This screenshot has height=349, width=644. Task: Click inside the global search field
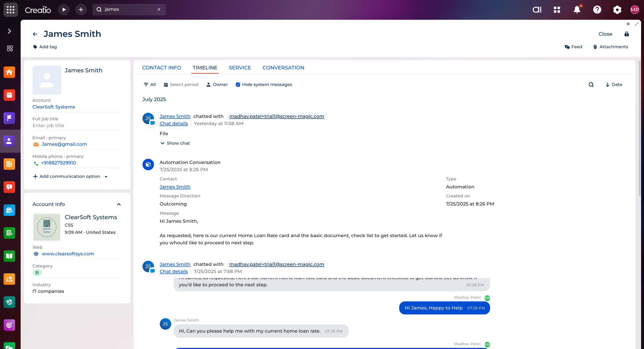pyautogui.click(x=129, y=9)
